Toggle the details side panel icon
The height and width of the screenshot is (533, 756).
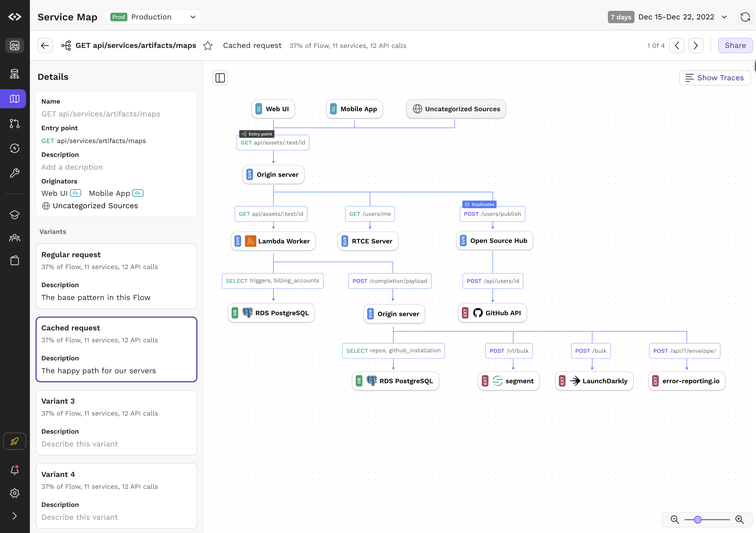click(x=220, y=78)
